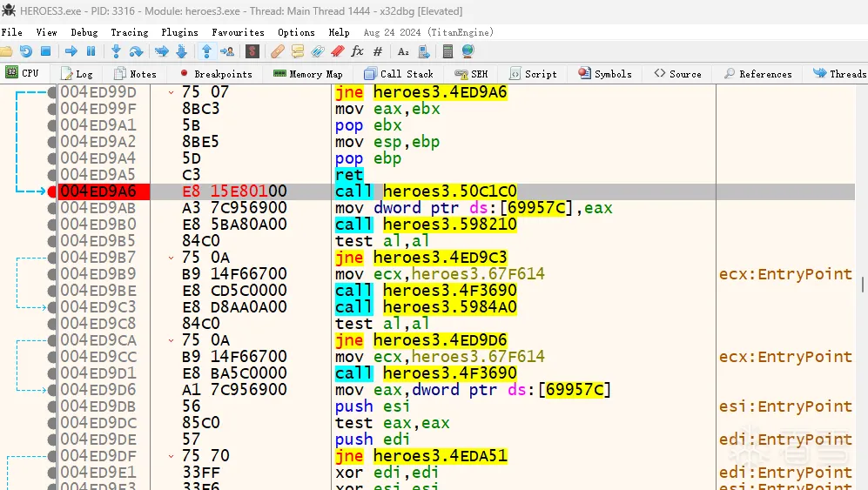Toggle breakpoint bullet at address 004ED9B0
868x490 pixels.
(x=52, y=225)
